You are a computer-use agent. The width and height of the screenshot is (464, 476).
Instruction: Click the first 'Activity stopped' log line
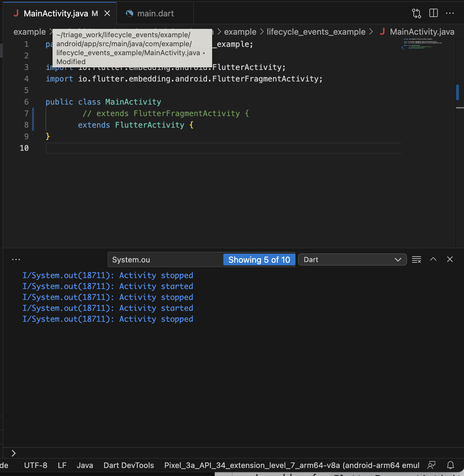point(108,276)
